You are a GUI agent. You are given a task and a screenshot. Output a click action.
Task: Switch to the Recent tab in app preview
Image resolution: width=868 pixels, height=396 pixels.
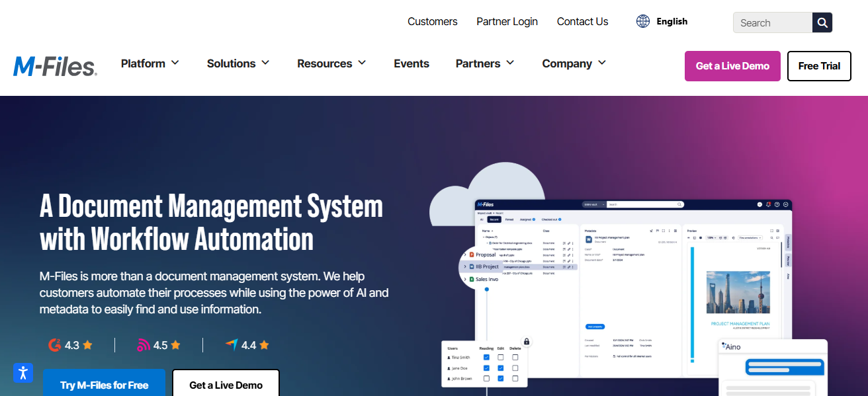click(x=494, y=219)
